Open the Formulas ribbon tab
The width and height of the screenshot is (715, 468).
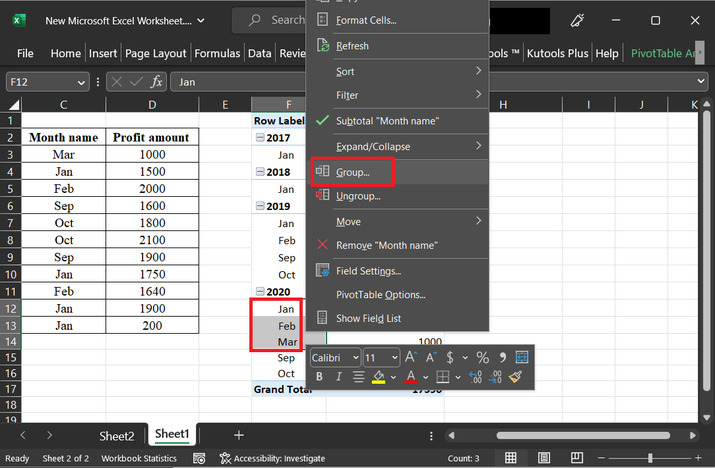(x=217, y=53)
